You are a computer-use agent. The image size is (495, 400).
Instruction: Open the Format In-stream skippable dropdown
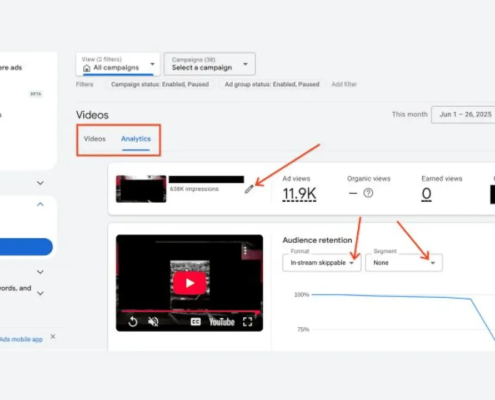(x=322, y=263)
